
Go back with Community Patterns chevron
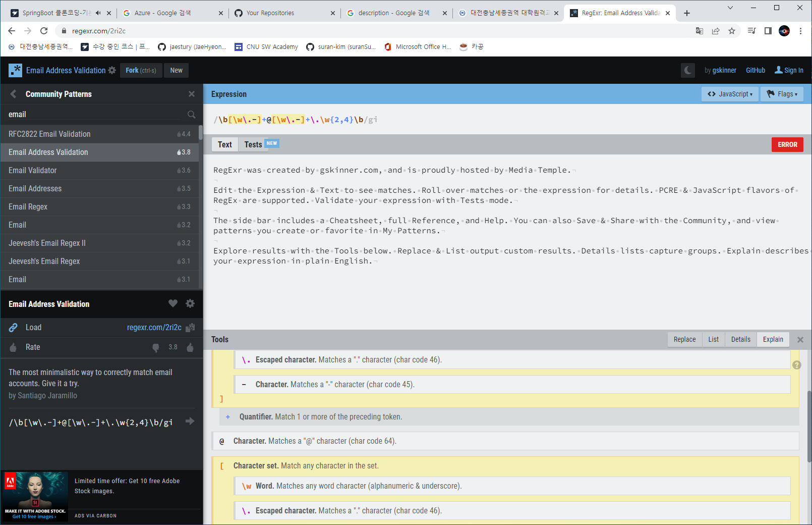(13, 94)
